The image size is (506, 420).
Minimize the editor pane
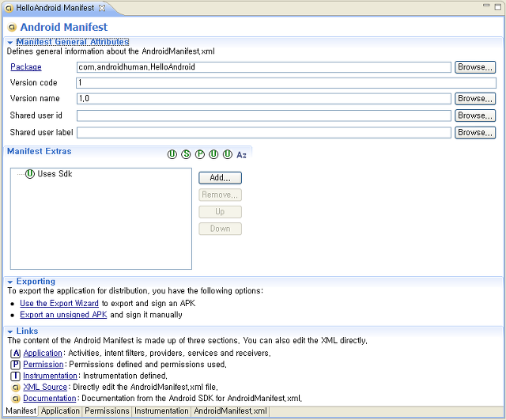[486, 6]
